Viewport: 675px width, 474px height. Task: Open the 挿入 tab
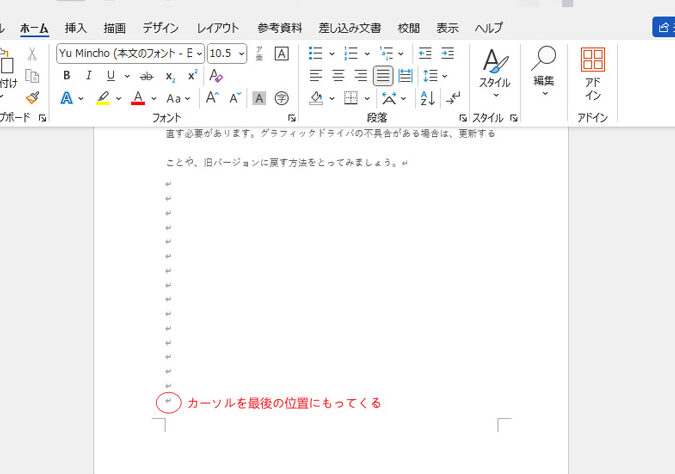(76, 28)
